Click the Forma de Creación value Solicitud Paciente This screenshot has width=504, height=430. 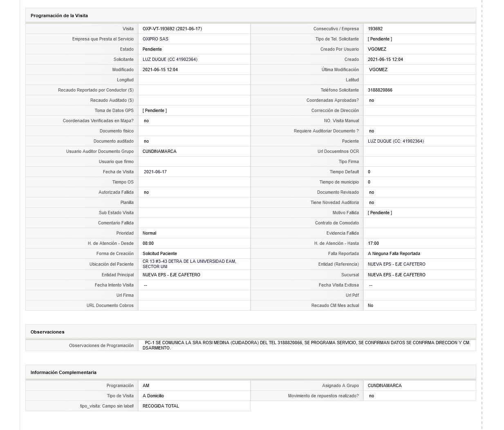click(160, 253)
